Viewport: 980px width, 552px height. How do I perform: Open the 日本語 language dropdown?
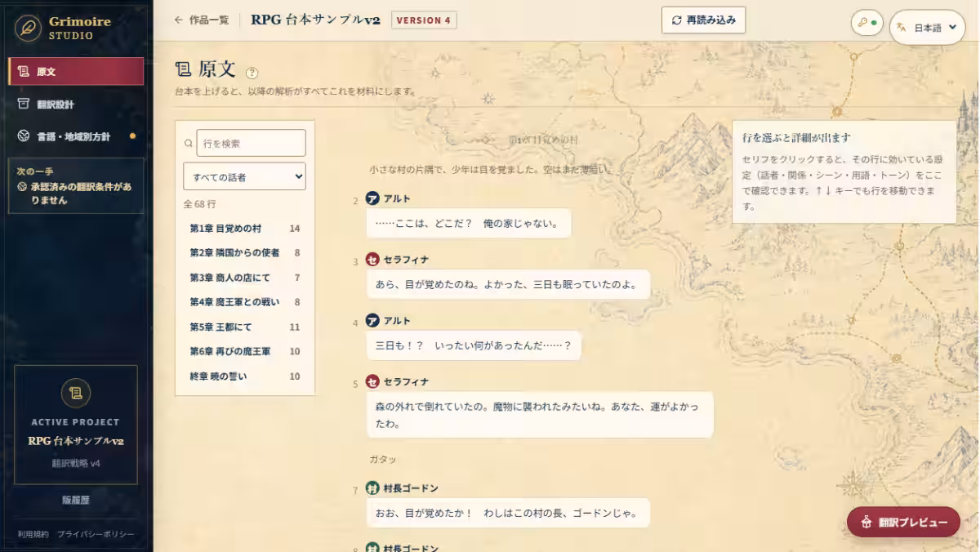[927, 27]
